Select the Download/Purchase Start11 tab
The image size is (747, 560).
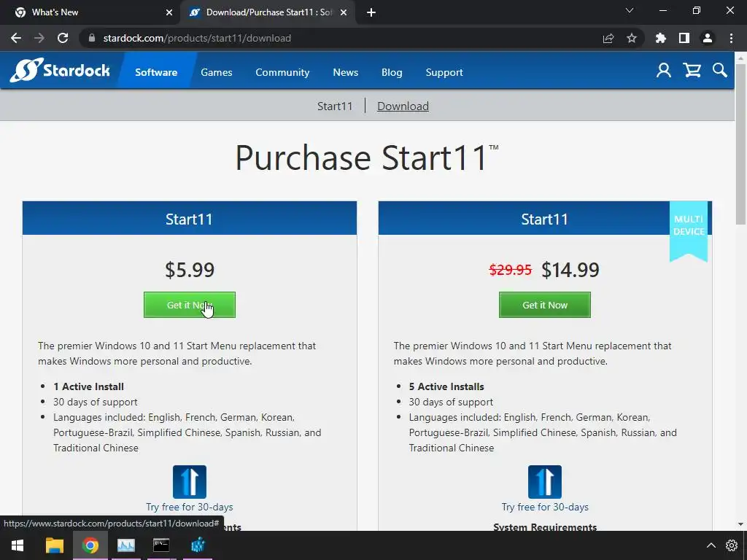pyautogui.click(x=267, y=12)
